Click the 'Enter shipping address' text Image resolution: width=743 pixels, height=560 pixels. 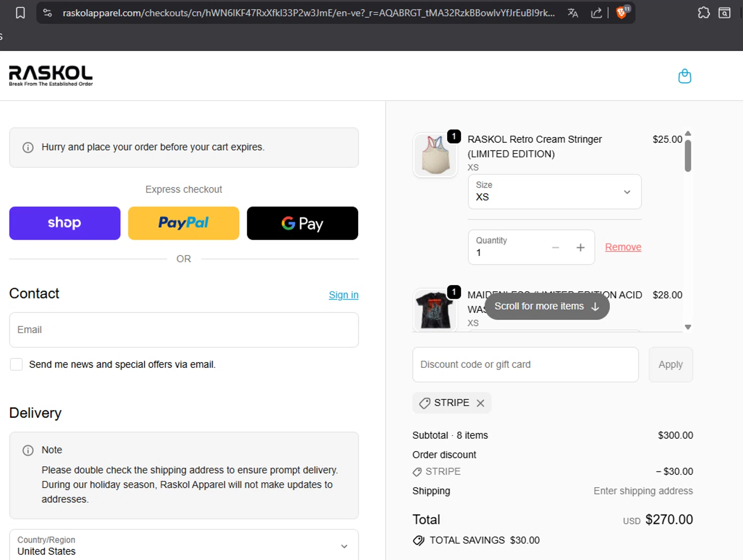click(643, 491)
